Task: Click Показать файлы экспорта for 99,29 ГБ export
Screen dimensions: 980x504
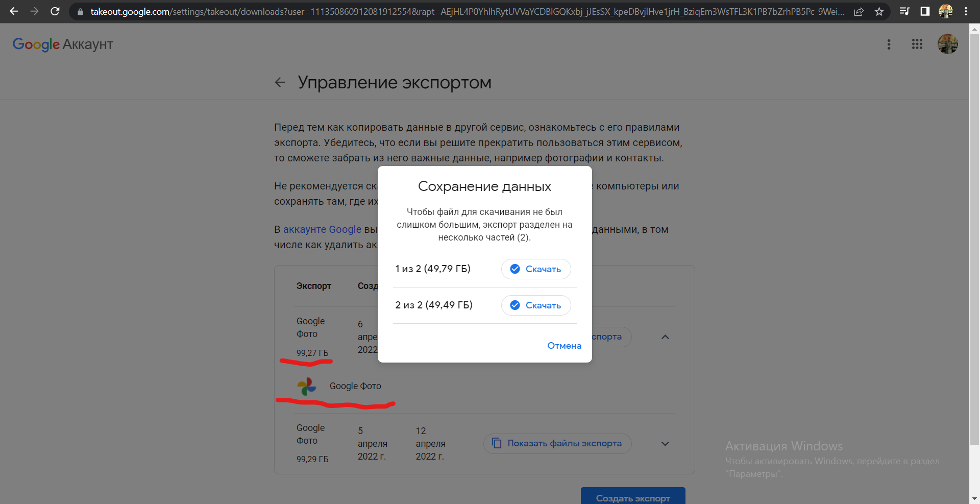Action: [x=557, y=443]
